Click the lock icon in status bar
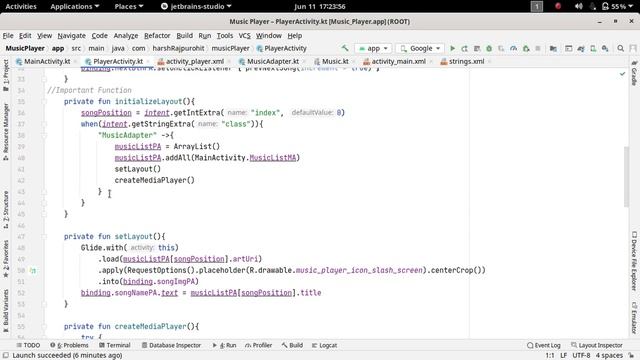 pyautogui.click(x=631, y=356)
